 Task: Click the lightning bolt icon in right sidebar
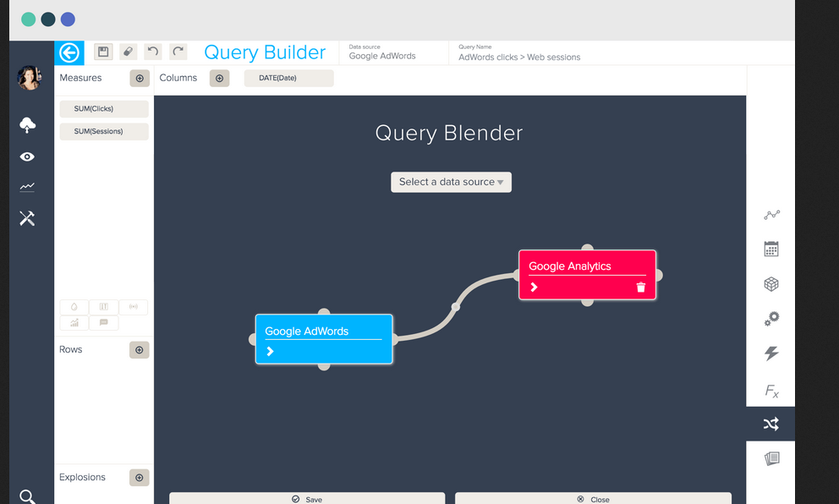click(770, 353)
